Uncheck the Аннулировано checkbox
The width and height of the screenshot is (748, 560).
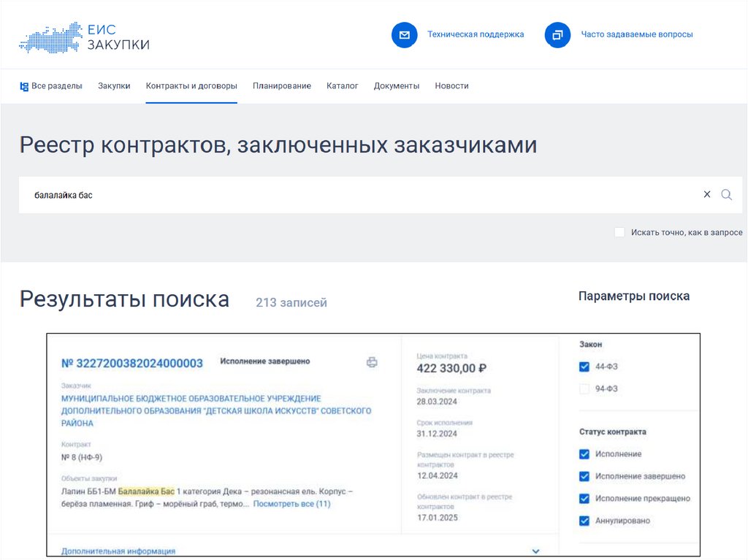(584, 521)
